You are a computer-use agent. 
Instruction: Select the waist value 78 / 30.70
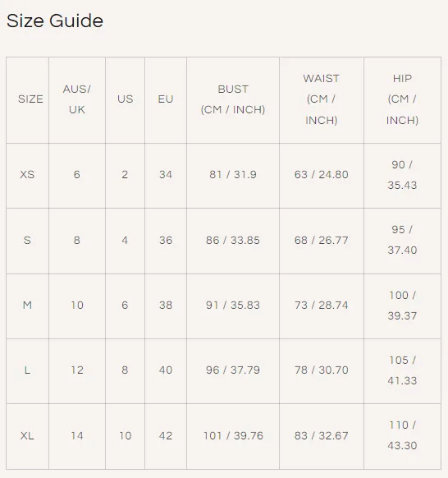322,370
